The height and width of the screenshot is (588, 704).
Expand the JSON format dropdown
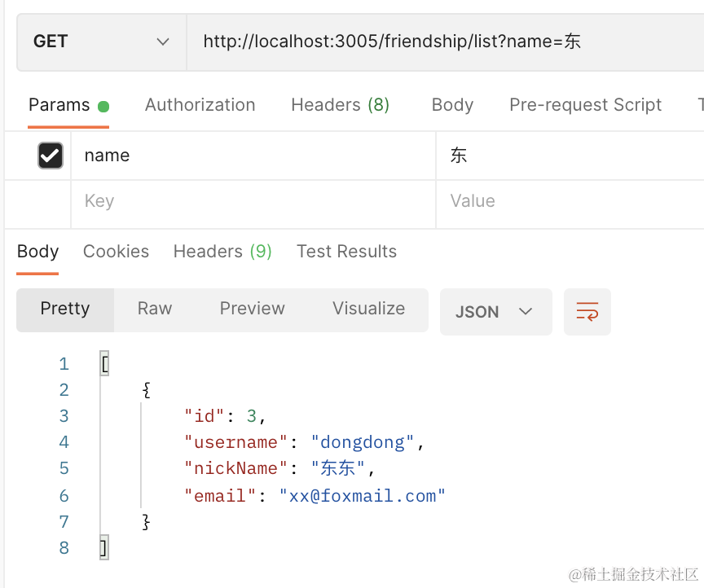495,312
